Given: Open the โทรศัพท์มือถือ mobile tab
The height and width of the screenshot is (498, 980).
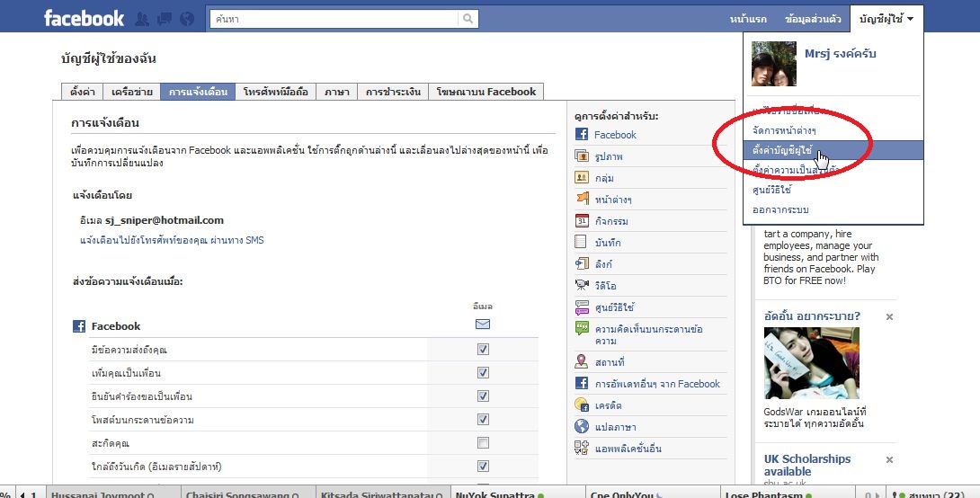Looking at the screenshot, I should point(276,92).
